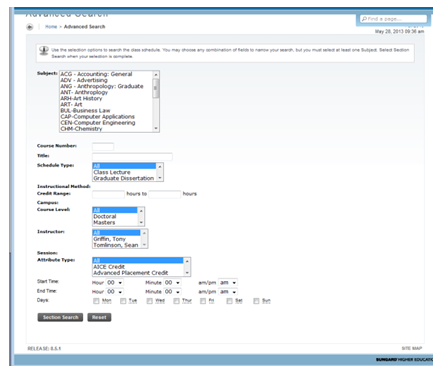
Task: Open the Start Time Minute dropdown
Action: [172, 283]
